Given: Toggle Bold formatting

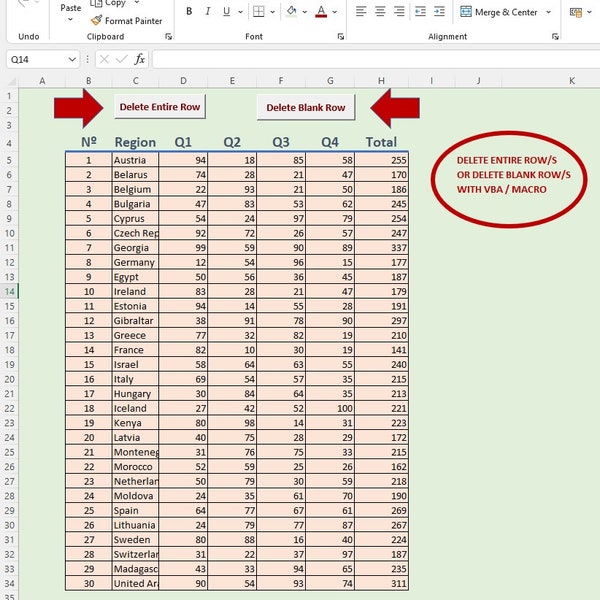Looking at the screenshot, I should pos(189,12).
